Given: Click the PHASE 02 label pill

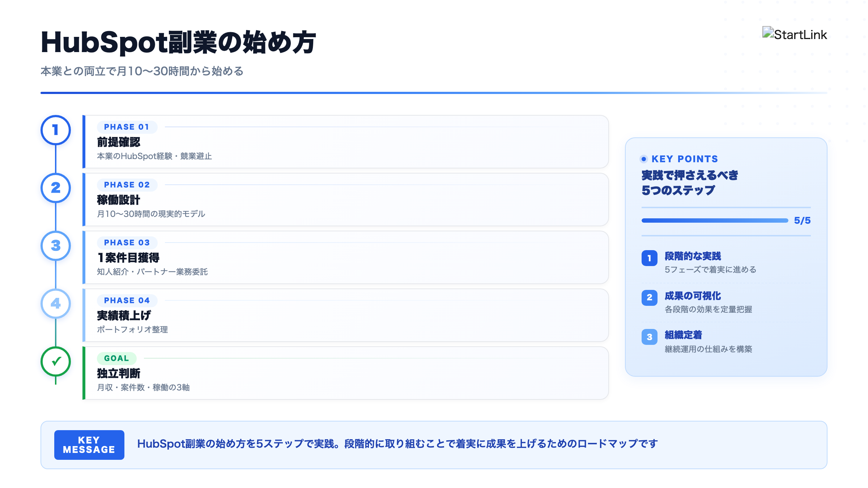Looking at the screenshot, I should point(127,185).
